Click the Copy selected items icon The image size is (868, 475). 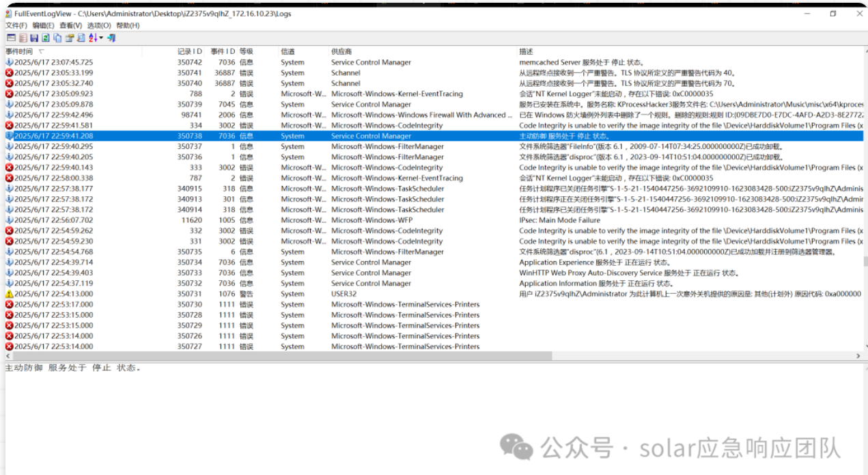(57, 38)
